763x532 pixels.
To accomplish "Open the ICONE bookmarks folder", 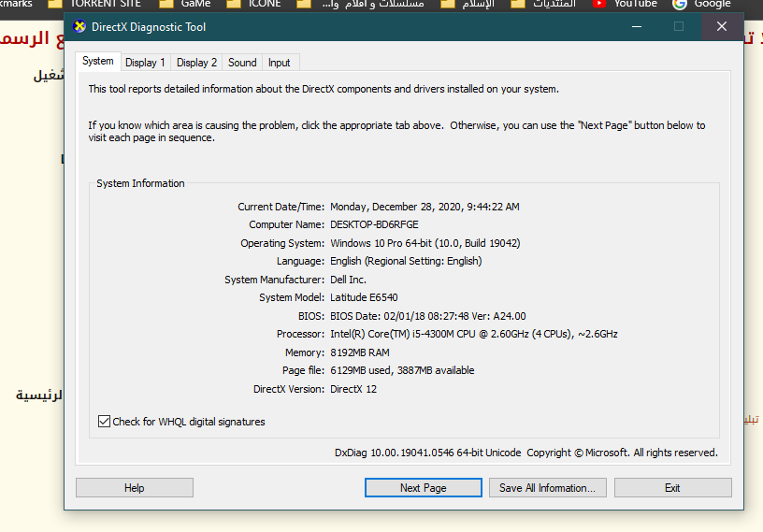I will click(x=253, y=4).
